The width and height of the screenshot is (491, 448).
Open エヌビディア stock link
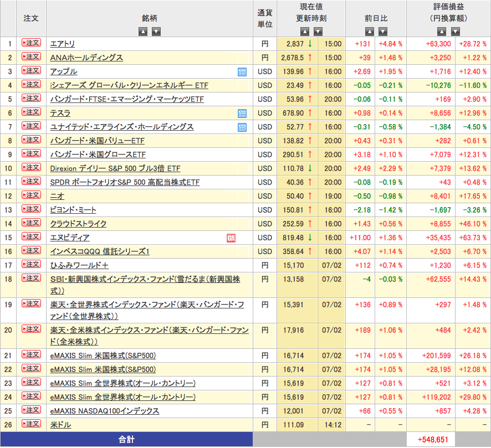70,238
